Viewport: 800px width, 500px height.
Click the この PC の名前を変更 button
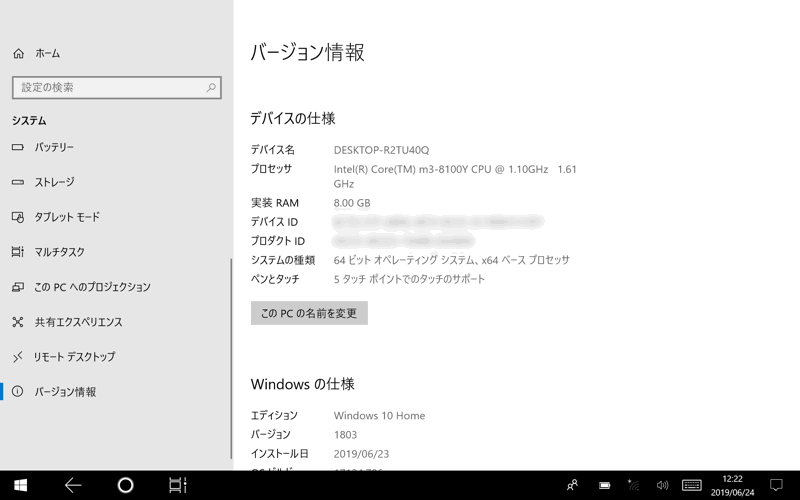(x=309, y=313)
